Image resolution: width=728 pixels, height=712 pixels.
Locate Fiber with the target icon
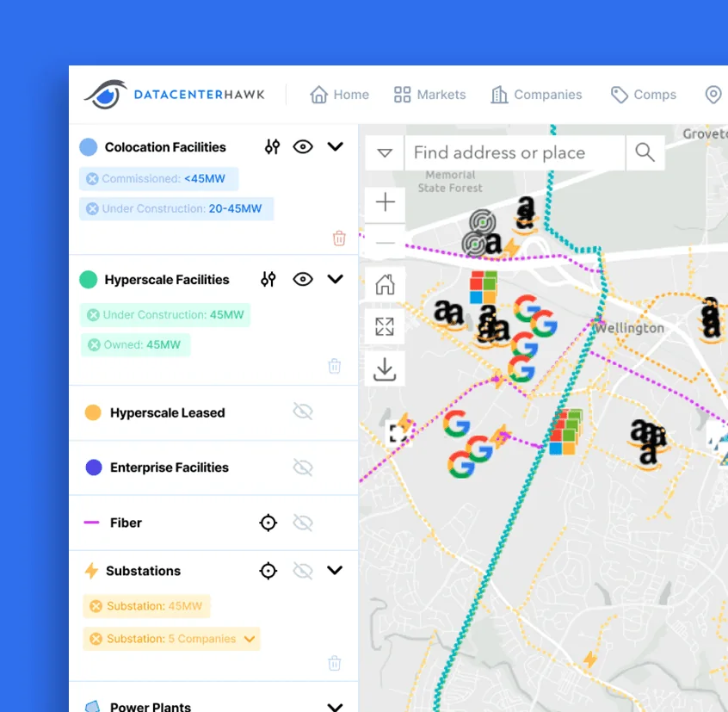click(268, 523)
